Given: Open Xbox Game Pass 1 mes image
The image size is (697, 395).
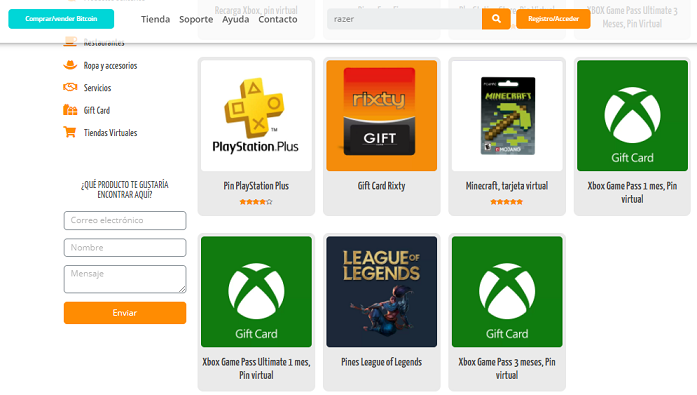Looking at the screenshot, I should coord(632,116).
